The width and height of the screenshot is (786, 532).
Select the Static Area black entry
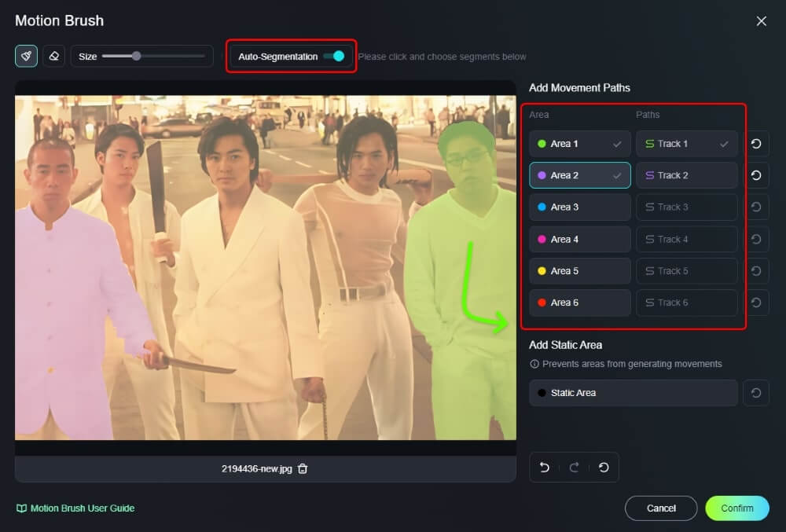pyautogui.click(x=633, y=393)
